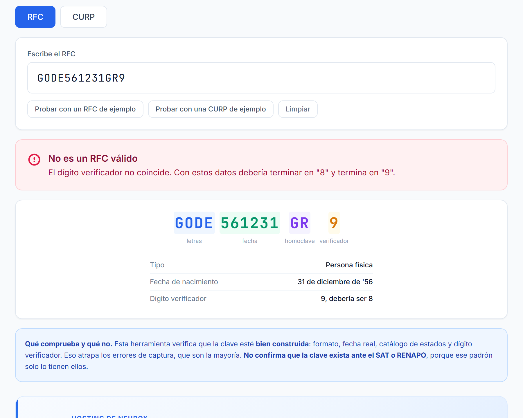This screenshot has width=532, height=418.
Task: Switch to the CURP tab
Action: click(x=84, y=17)
